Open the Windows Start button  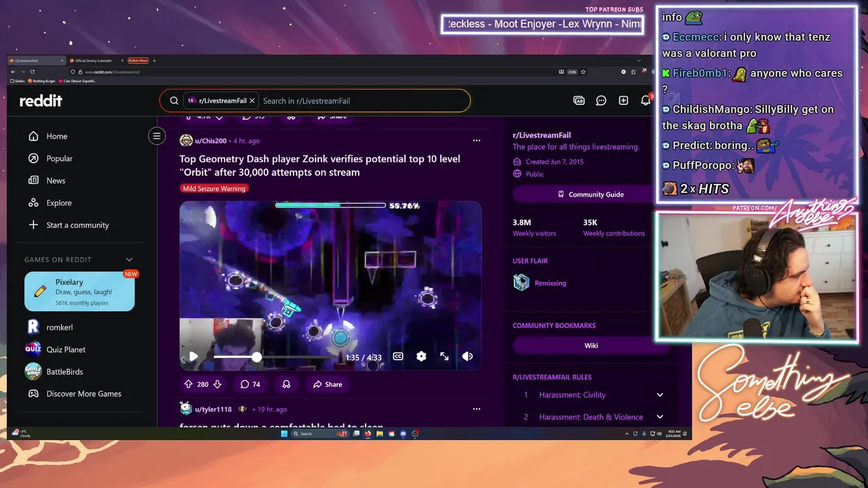284,434
